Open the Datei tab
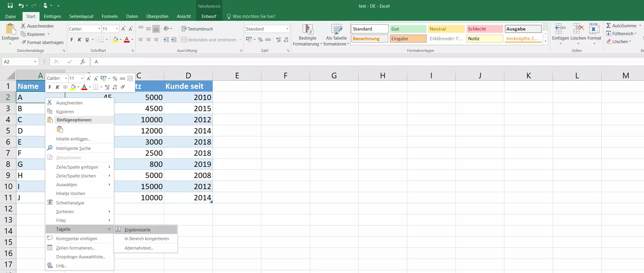This screenshot has width=644, height=273. [11, 16]
